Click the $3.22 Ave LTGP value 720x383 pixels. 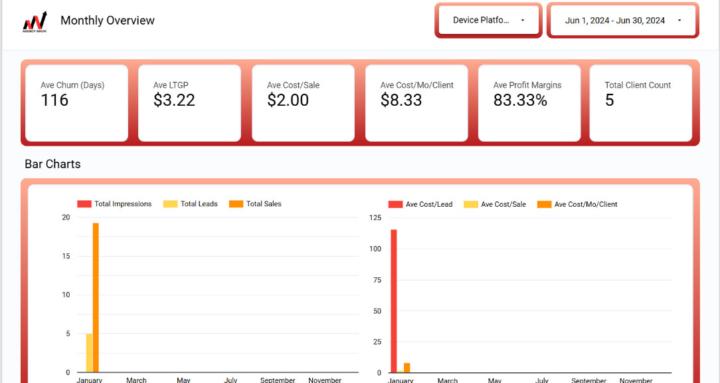174,100
